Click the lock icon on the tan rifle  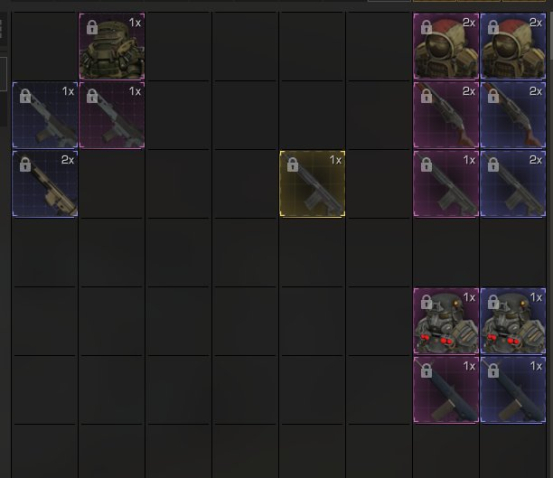(x=25, y=164)
